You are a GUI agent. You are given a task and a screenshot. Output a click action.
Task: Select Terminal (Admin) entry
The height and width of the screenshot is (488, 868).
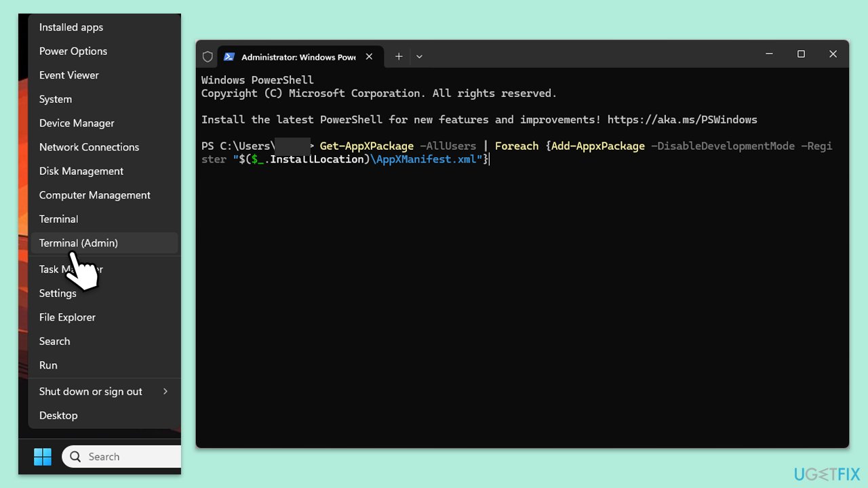pos(104,243)
